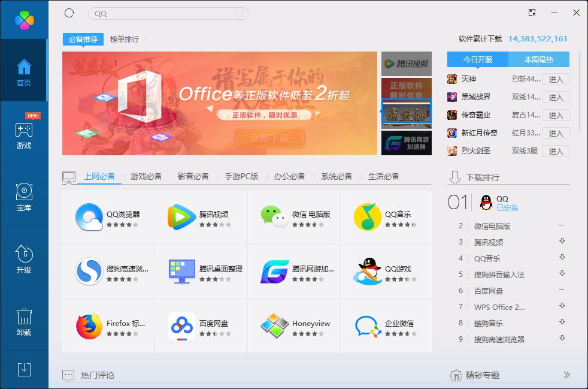The height and width of the screenshot is (389, 588).
Task: Click download arrow for 搜狗高速浏览器 in ranking
Action: click(x=562, y=338)
